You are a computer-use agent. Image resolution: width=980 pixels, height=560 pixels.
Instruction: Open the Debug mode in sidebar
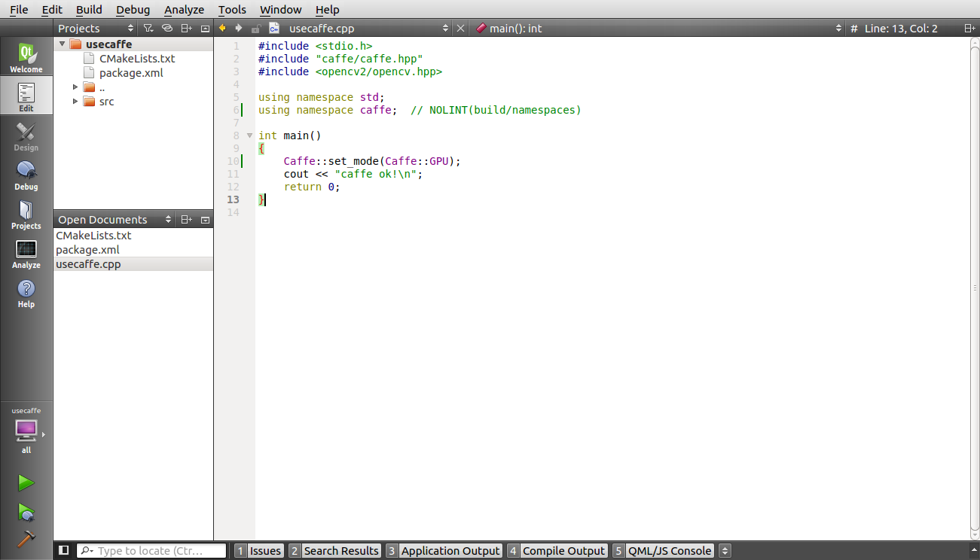tap(26, 175)
